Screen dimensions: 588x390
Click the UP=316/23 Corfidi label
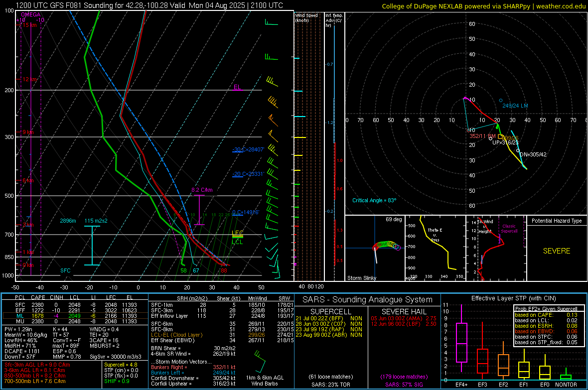click(x=505, y=142)
